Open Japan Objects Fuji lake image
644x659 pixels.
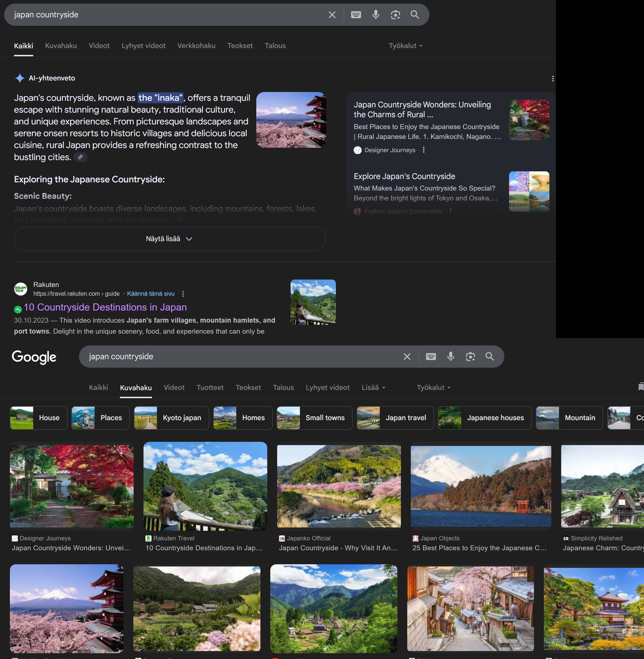481,486
